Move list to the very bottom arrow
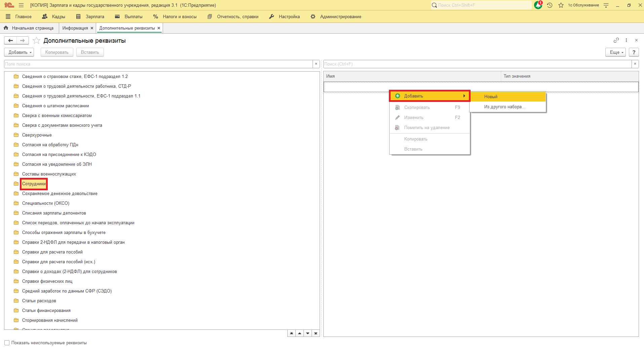 pyautogui.click(x=316, y=334)
